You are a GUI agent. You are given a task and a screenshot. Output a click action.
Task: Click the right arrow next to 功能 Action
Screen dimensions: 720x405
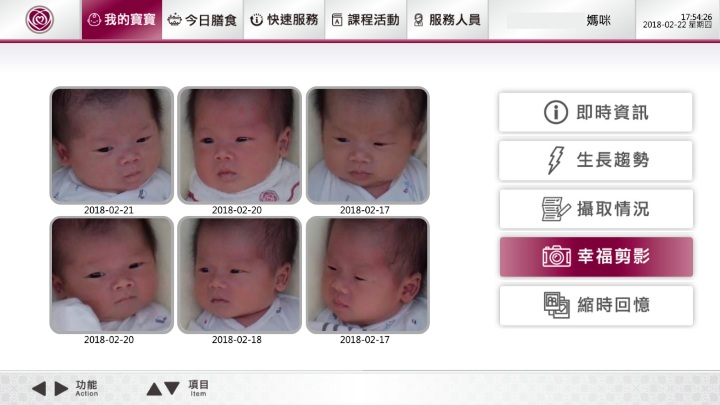[x=62, y=388]
